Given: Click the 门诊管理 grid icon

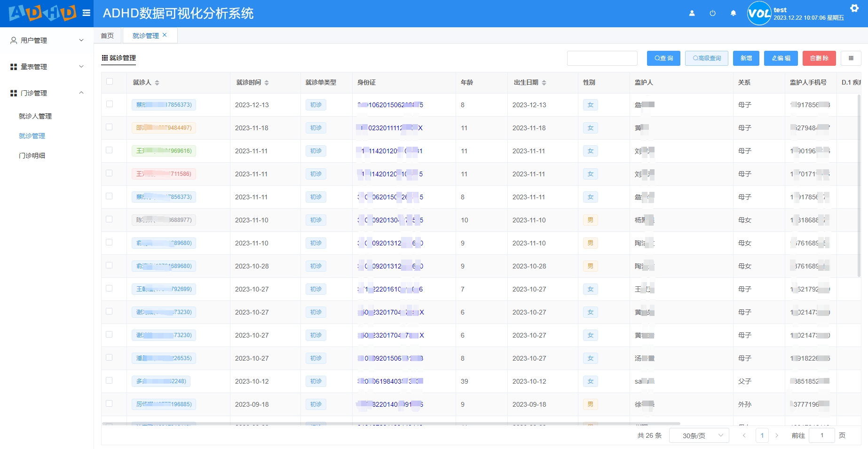Looking at the screenshot, I should [14, 93].
